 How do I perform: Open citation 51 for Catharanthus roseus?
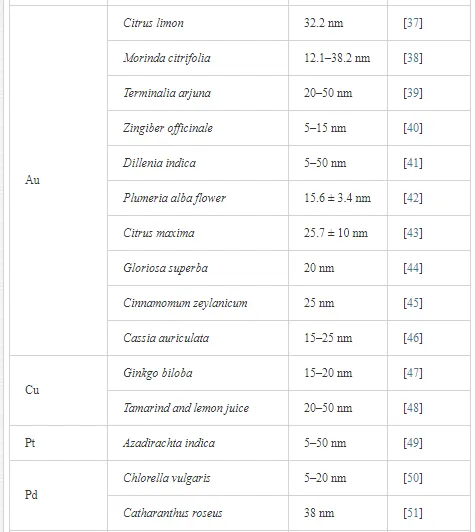coord(413,513)
